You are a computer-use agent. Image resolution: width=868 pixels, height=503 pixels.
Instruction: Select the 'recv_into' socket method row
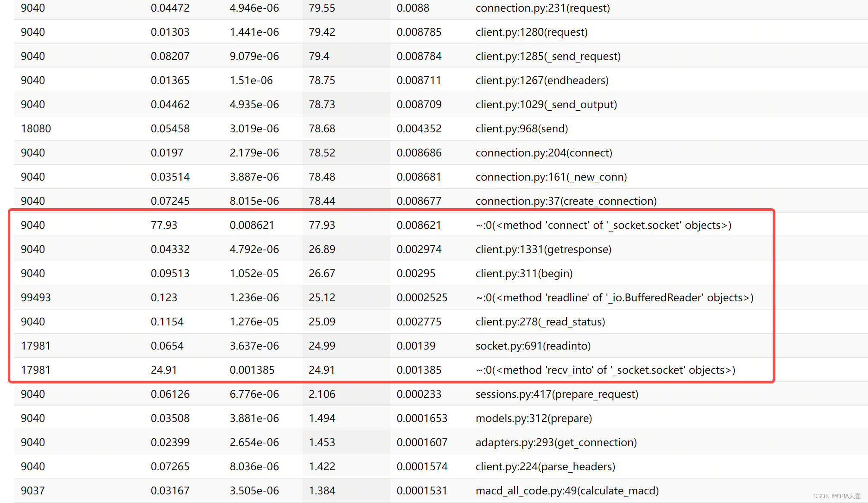pyautogui.click(x=605, y=370)
